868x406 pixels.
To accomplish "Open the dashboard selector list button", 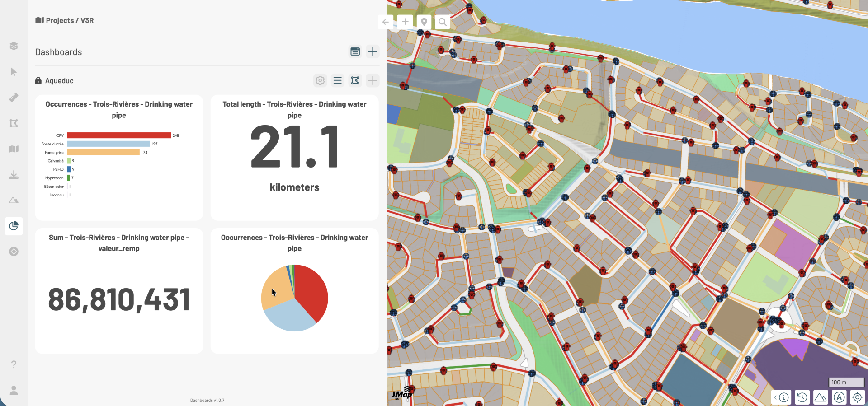I will 355,51.
